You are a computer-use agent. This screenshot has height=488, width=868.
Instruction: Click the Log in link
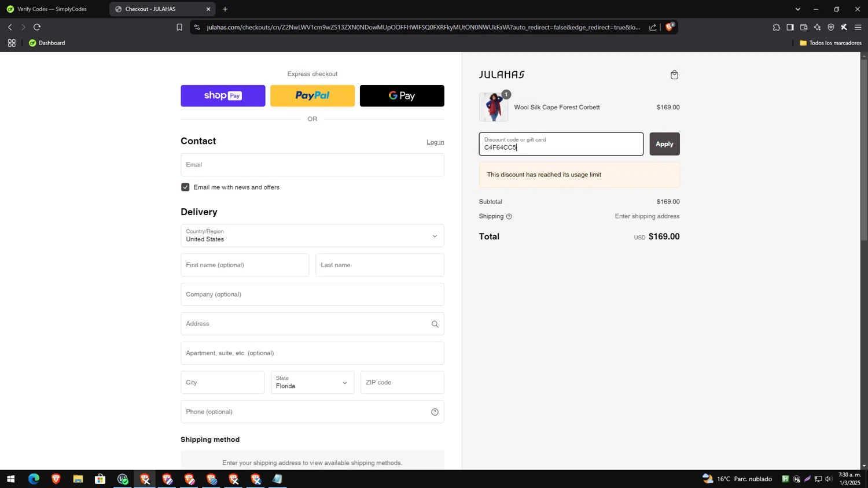point(435,142)
